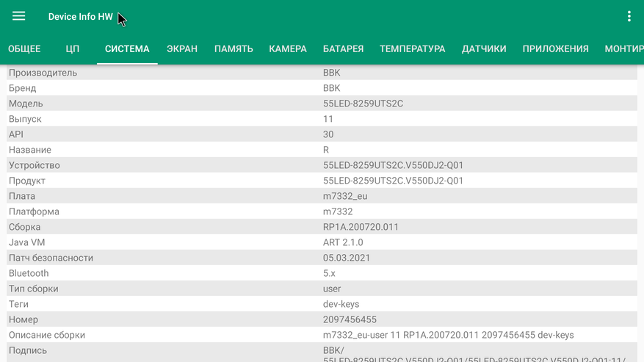The image size is (644, 362).
Task: Open the ТЕМПЕРАТУРА tab
Action: point(413,49)
